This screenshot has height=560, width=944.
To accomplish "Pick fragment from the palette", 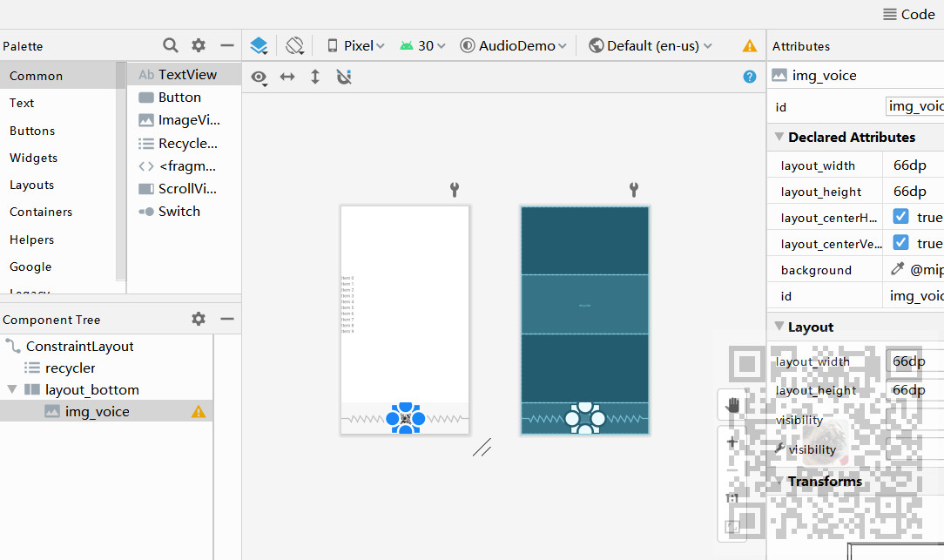I will point(185,166).
